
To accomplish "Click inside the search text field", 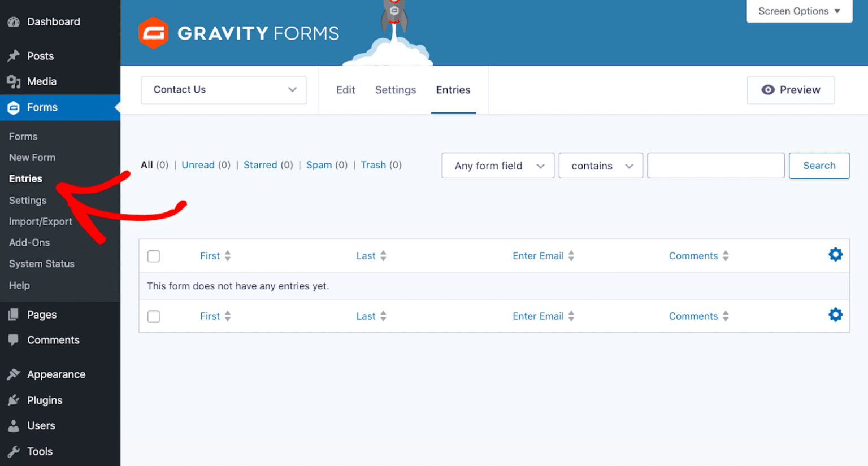I will pyautogui.click(x=715, y=166).
